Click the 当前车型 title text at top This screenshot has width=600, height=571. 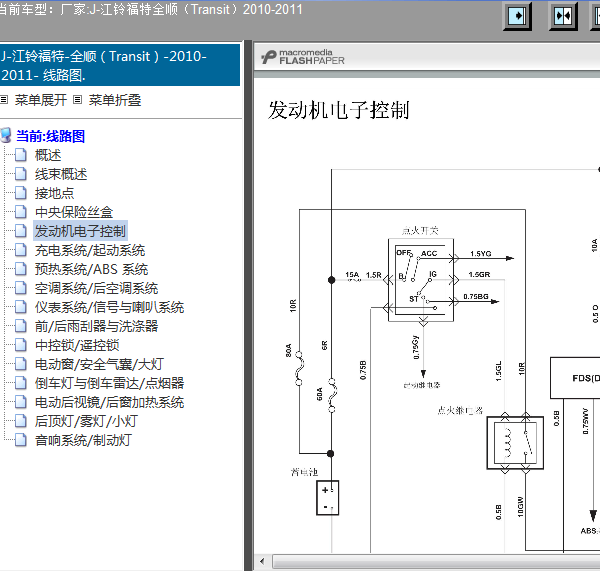point(150,9)
